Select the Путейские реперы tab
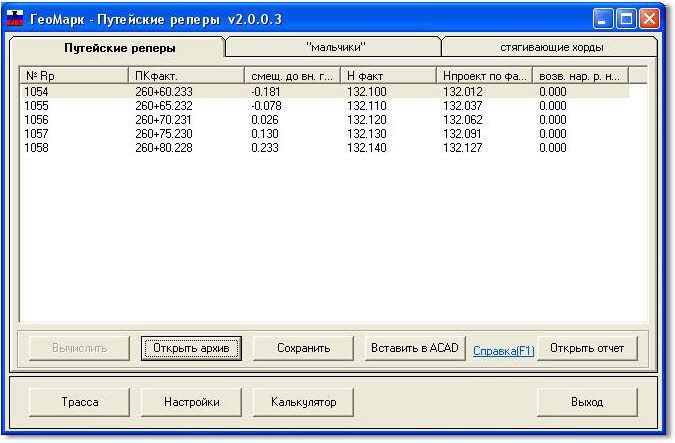 (120, 47)
